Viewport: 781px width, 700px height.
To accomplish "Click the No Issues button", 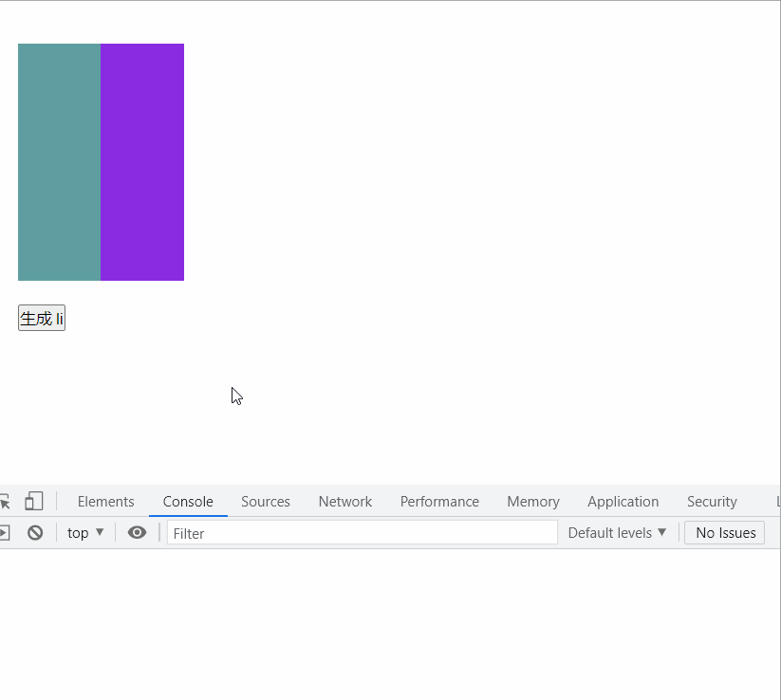I will click(x=725, y=533).
